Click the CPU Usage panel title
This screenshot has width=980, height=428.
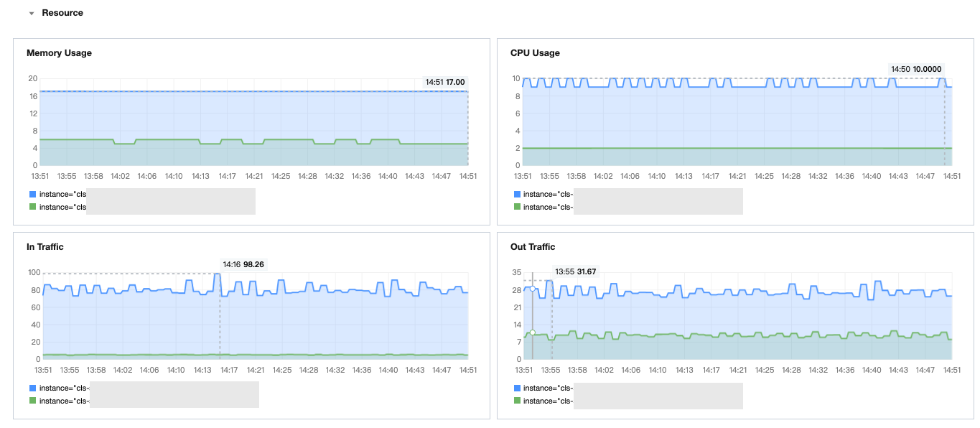(535, 53)
